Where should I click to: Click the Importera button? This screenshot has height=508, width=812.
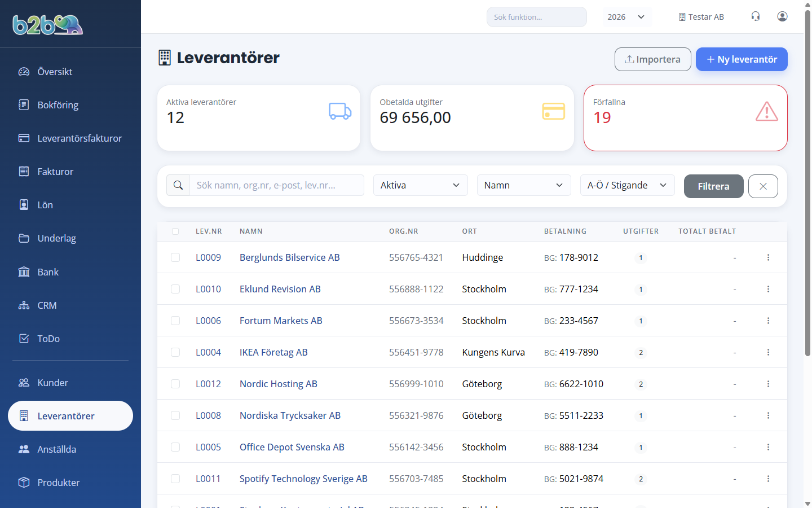click(x=653, y=59)
